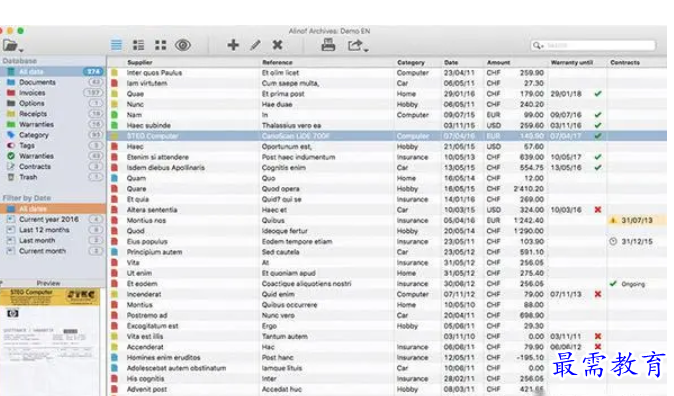Sort by Contracts column header
Viewport: 674px width, 396px height.
[625, 62]
